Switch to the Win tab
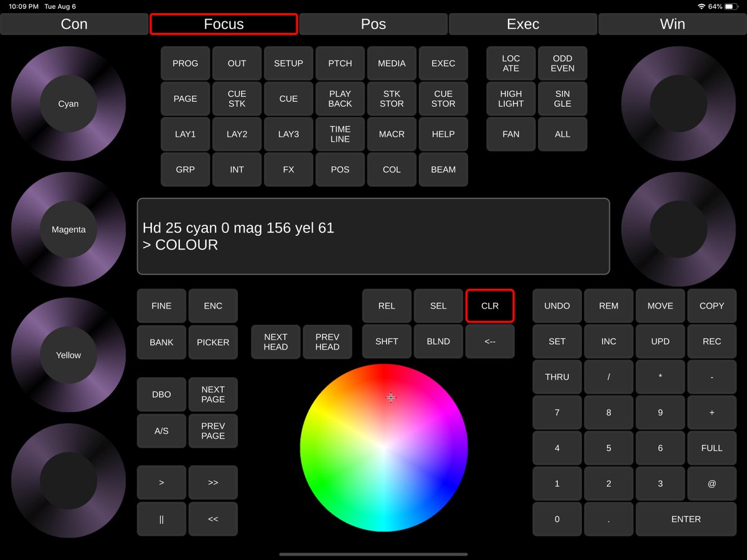The height and width of the screenshot is (560, 747). [672, 24]
